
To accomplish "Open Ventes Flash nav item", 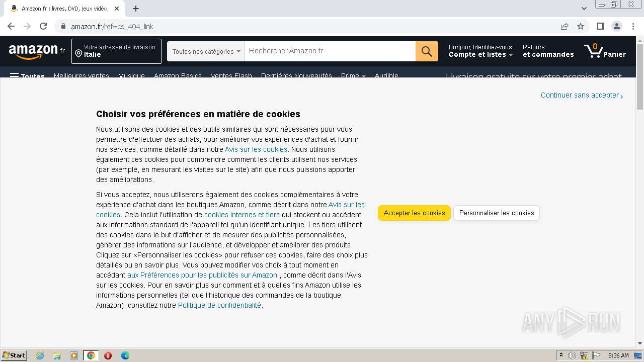I will (231, 76).
